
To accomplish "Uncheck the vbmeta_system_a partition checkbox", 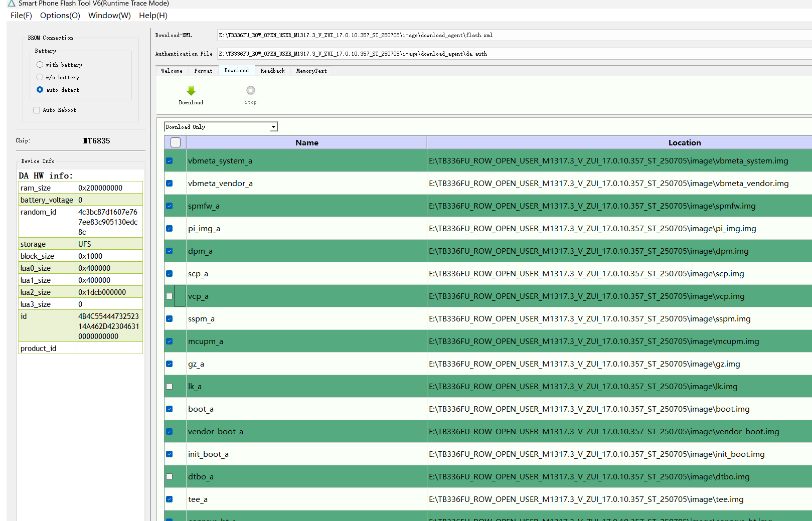I will [170, 161].
